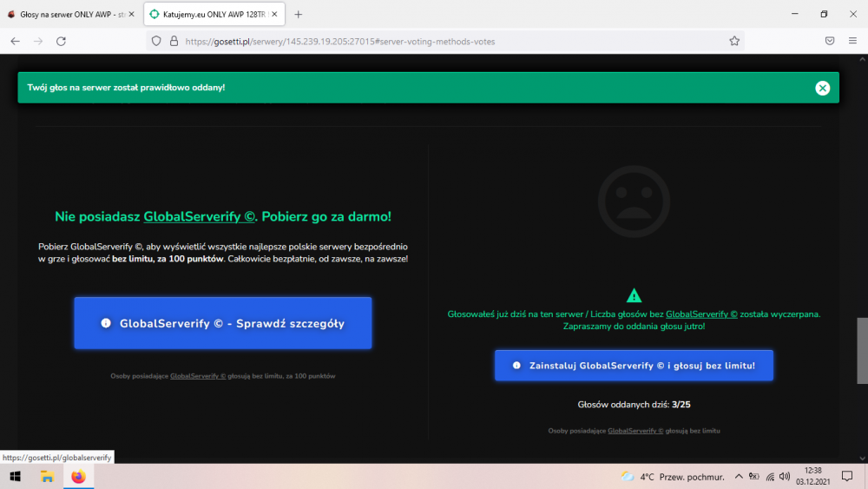The width and height of the screenshot is (868, 489).
Task: Open File Explorer from the taskbar
Action: 47,476
